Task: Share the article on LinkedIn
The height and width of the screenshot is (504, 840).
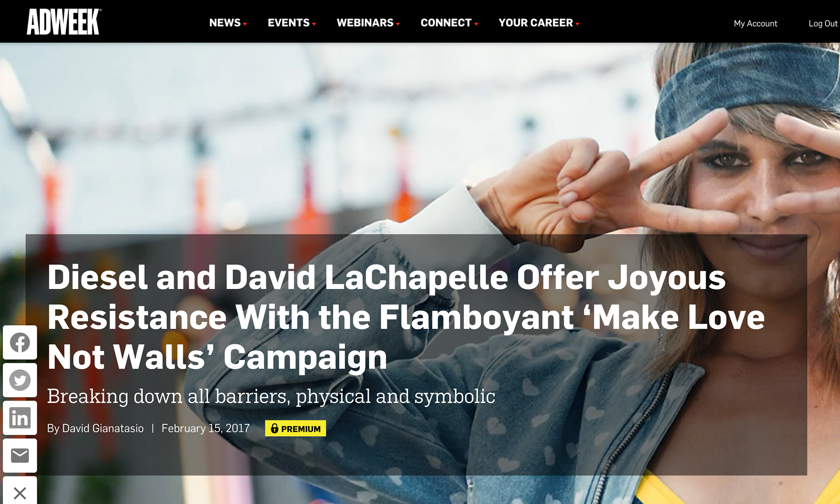Action: click(20, 418)
